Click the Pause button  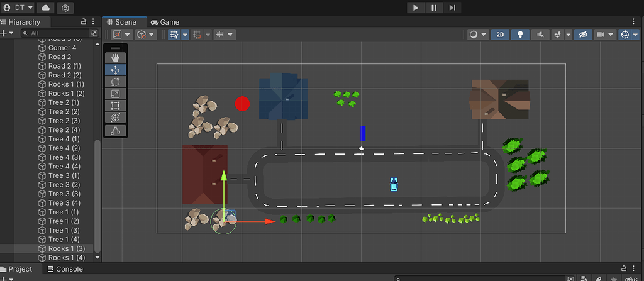[434, 8]
